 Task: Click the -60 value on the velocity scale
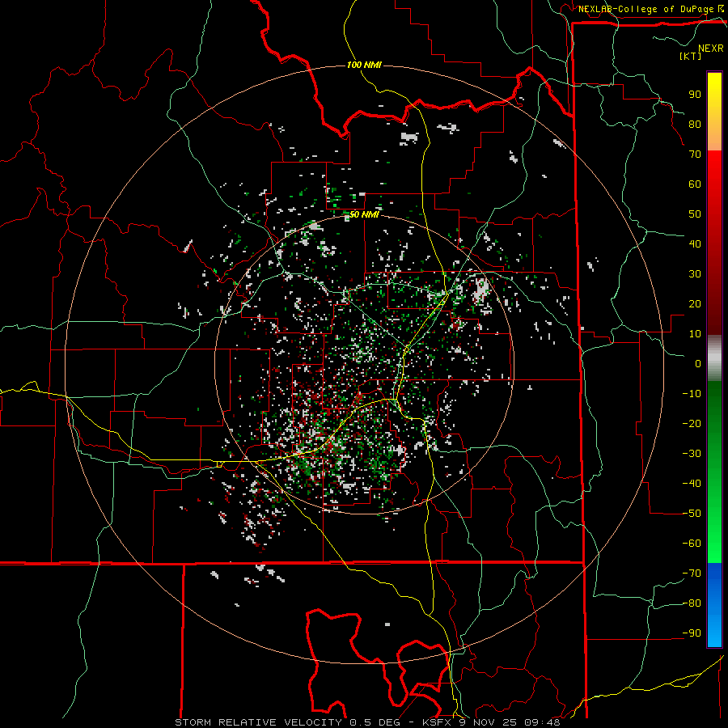tap(692, 544)
